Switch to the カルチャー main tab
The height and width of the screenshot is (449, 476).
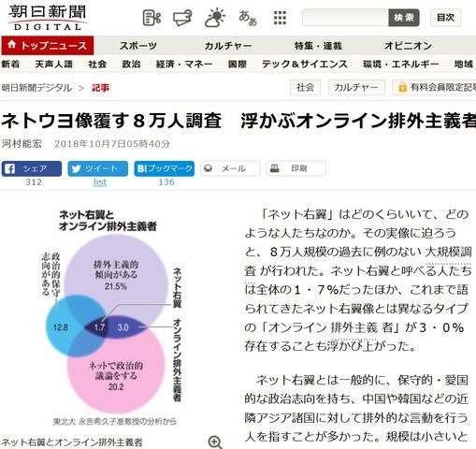pyautogui.click(x=228, y=46)
